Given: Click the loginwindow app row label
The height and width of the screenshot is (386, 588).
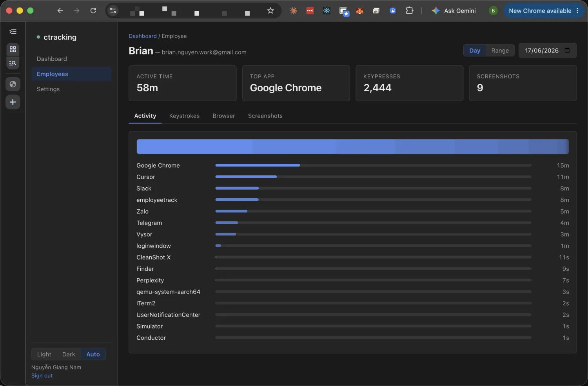Looking at the screenshot, I should pos(154,246).
